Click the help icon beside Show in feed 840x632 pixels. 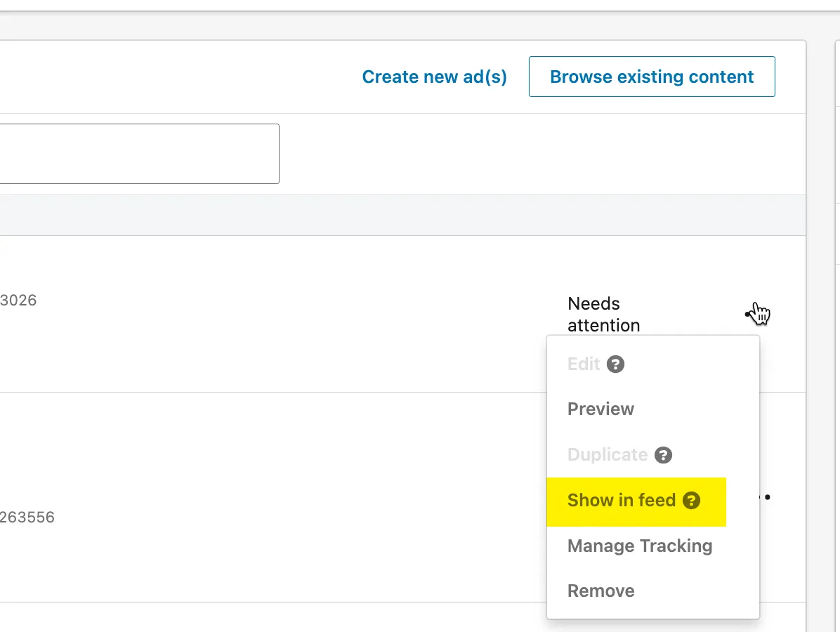pos(691,500)
